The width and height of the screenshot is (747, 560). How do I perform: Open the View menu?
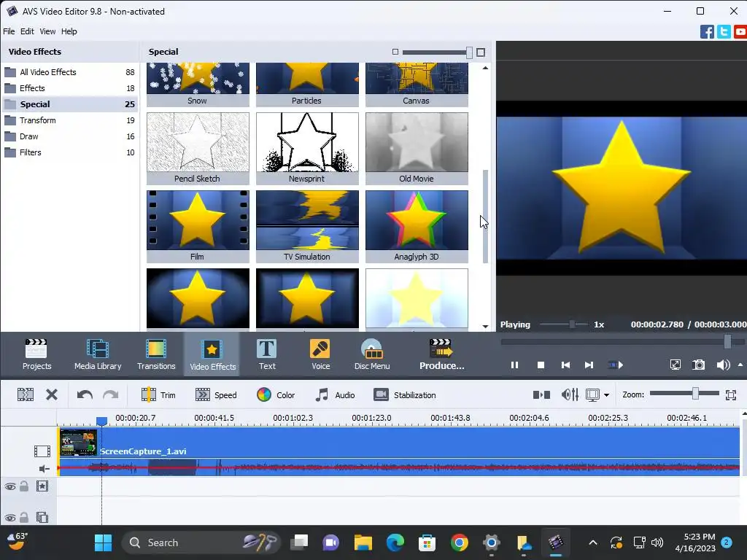(47, 31)
